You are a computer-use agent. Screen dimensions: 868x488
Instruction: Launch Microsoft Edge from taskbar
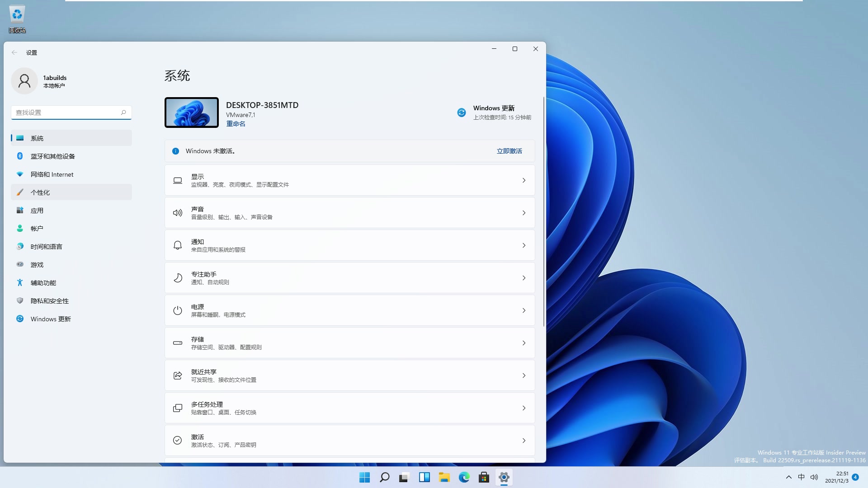coord(464,477)
